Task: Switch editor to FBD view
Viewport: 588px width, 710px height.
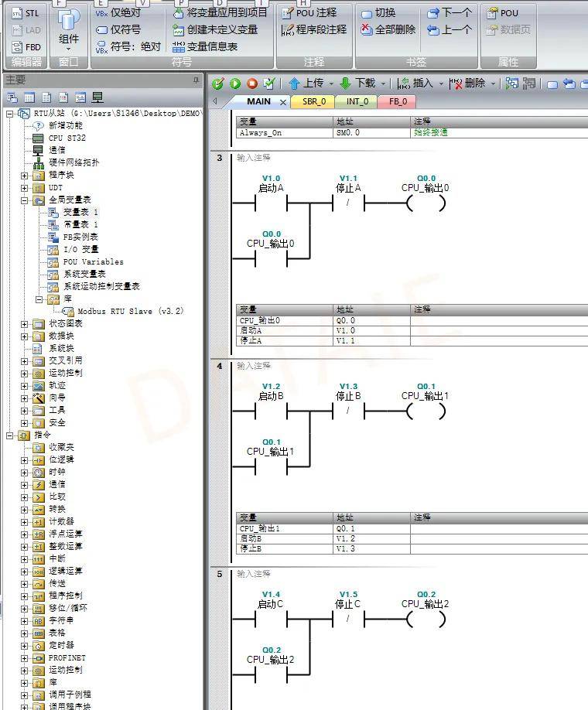Action: [26, 47]
